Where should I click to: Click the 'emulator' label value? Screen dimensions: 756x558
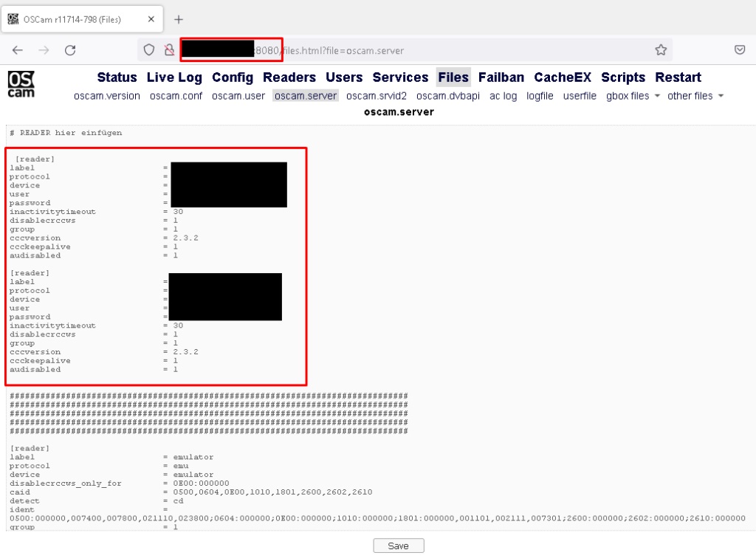coord(193,457)
